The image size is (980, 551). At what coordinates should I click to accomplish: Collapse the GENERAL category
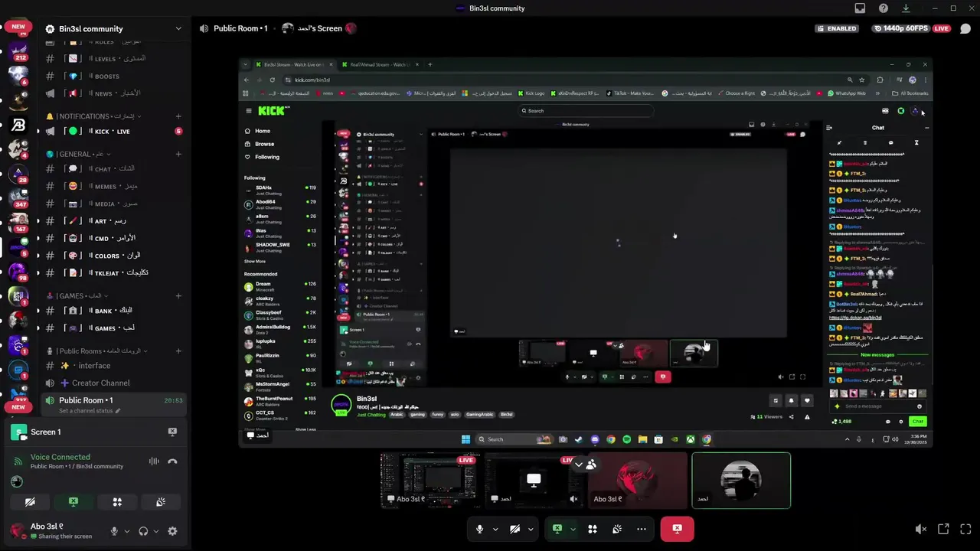pyautogui.click(x=80, y=154)
